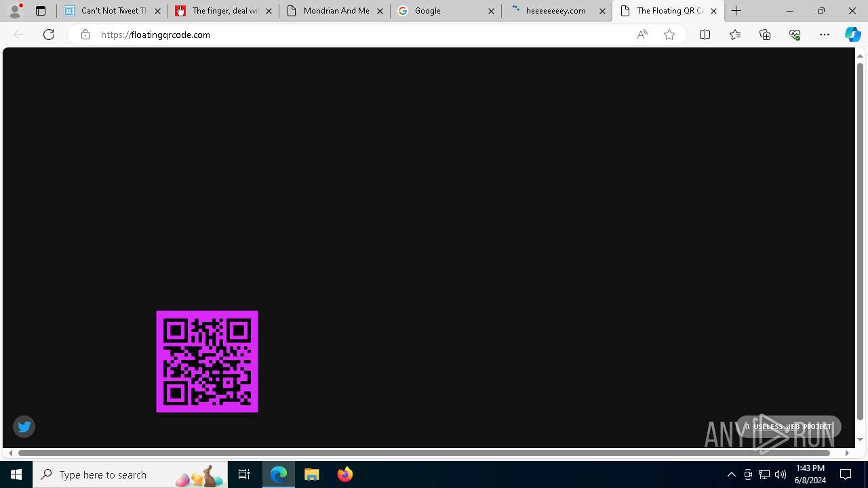
Task: Open Browser essentials
Action: [x=795, y=35]
